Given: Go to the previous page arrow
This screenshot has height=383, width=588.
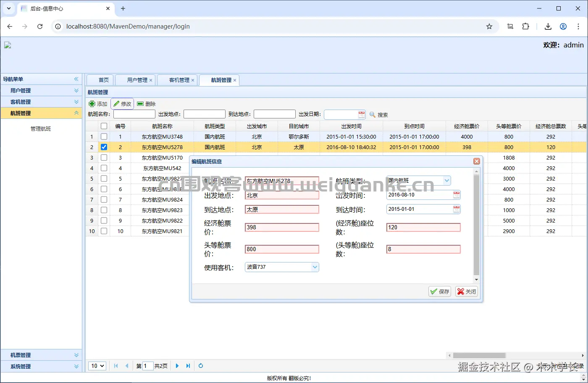Looking at the screenshot, I should tap(127, 366).
